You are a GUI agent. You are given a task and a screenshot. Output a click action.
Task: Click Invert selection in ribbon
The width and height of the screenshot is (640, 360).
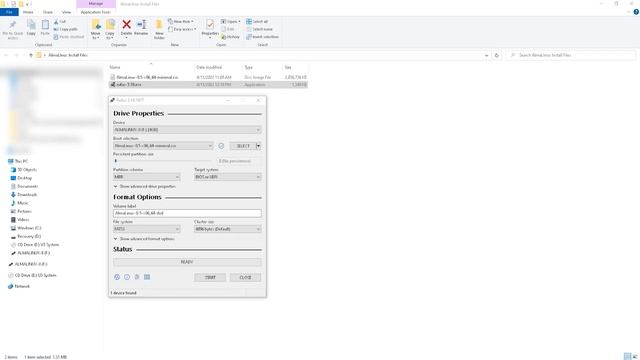pyautogui.click(x=262, y=37)
